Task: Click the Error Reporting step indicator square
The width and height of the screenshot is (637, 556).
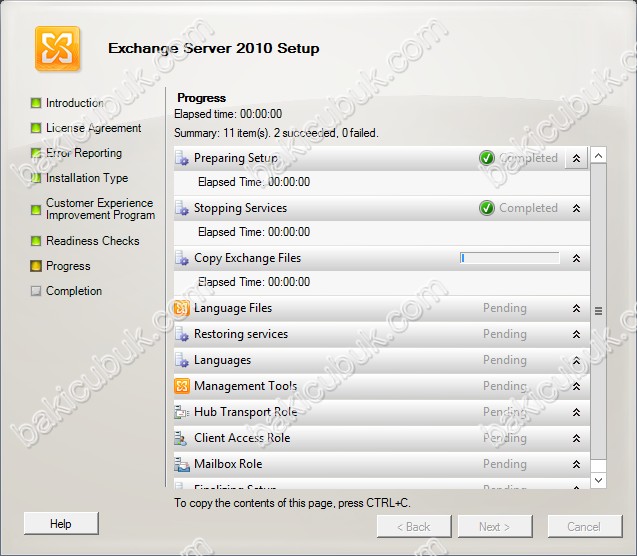Action: point(36,153)
